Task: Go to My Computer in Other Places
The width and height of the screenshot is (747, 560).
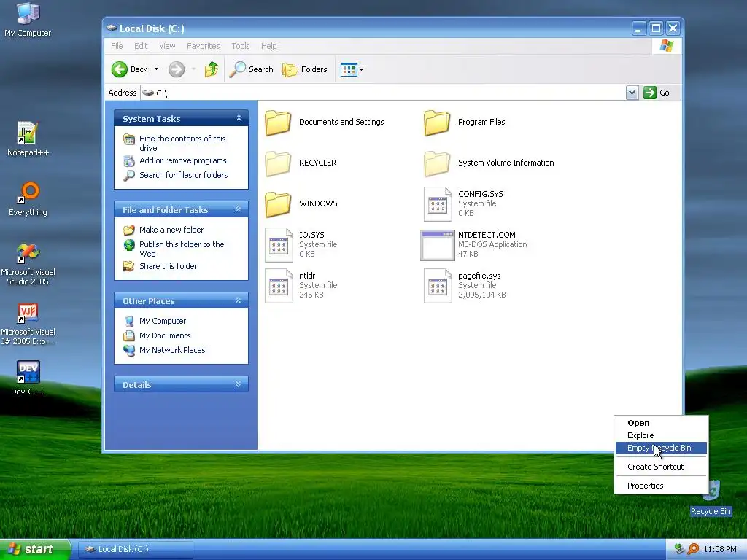Action: [163, 321]
